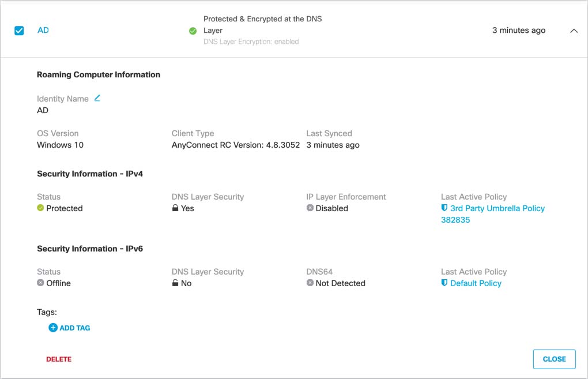The width and height of the screenshot is (588, 379).
Task: Click the ADD TAG text button
Action: coord(75,328)
